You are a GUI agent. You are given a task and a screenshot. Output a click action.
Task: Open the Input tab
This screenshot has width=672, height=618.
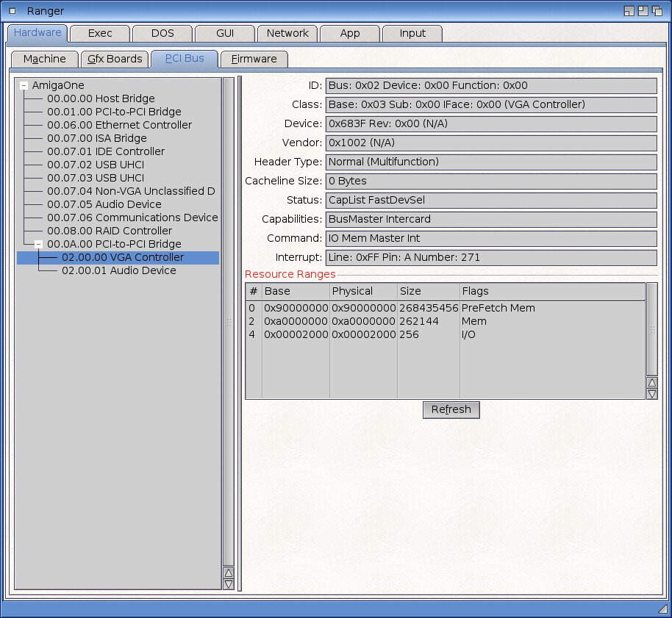[412, 33]
